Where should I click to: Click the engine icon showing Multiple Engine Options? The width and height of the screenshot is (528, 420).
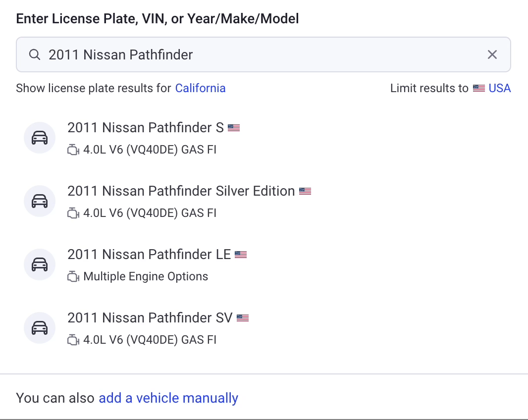point(73,276)
